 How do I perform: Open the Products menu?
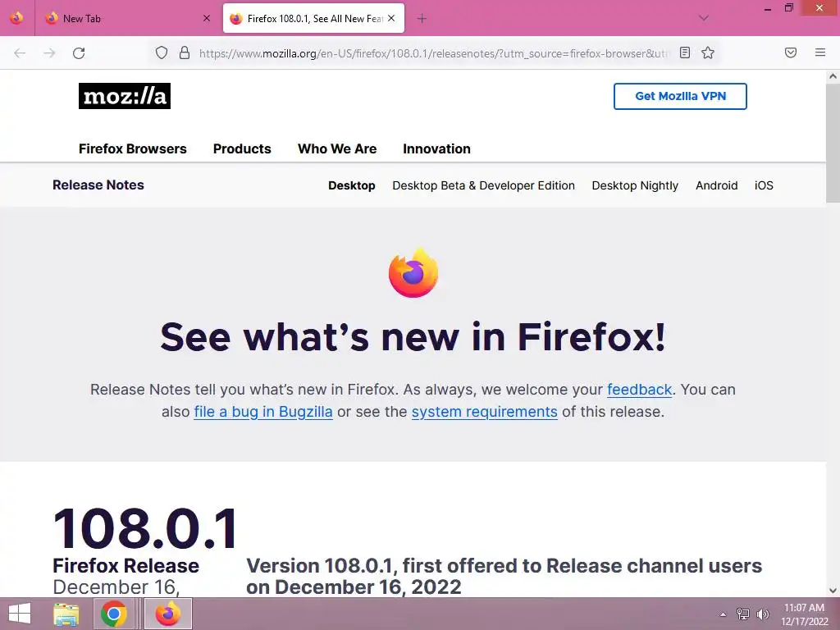[x=242, y=149]
